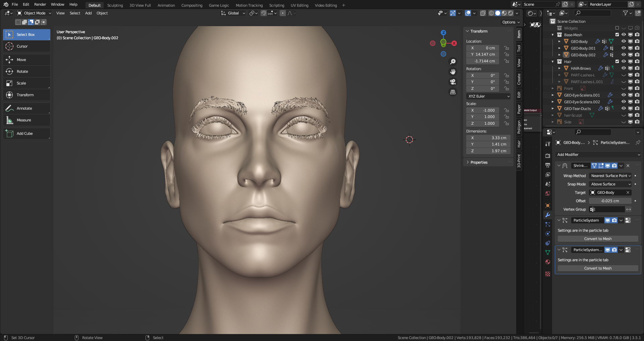Screen dimensions: 644x341
Task: Open the XYZ Euler rotation mode dropdown
Action: point(488,96)
